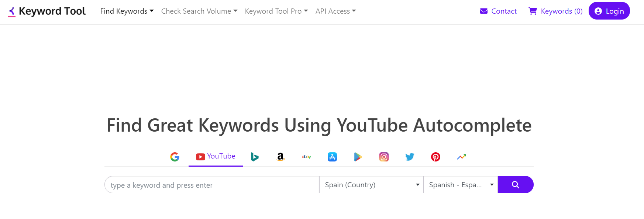Screen dimensions: 644x219
Task: Open the API Access menu
Action: 336,11
